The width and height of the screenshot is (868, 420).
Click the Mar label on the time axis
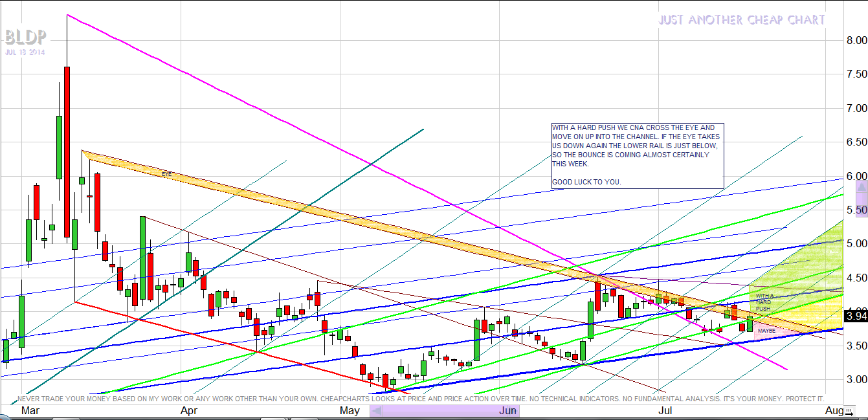30,411
